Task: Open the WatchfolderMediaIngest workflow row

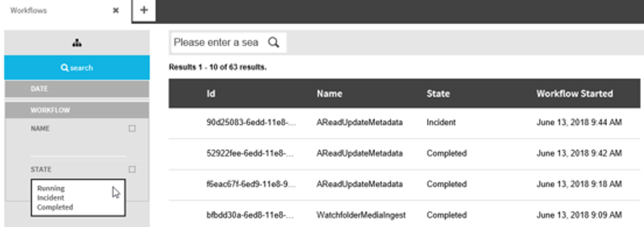Action: (x=404, y=215)
